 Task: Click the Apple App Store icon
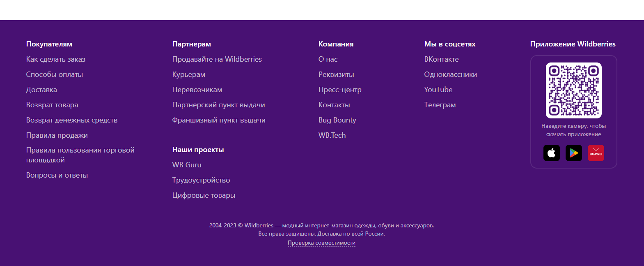coord(551,153)
